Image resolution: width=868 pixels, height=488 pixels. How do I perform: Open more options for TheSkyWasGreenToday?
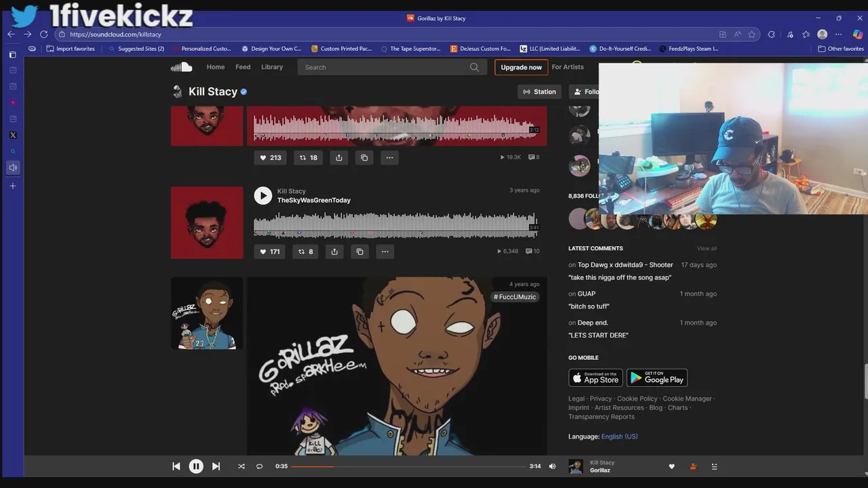tap(385, 251)
